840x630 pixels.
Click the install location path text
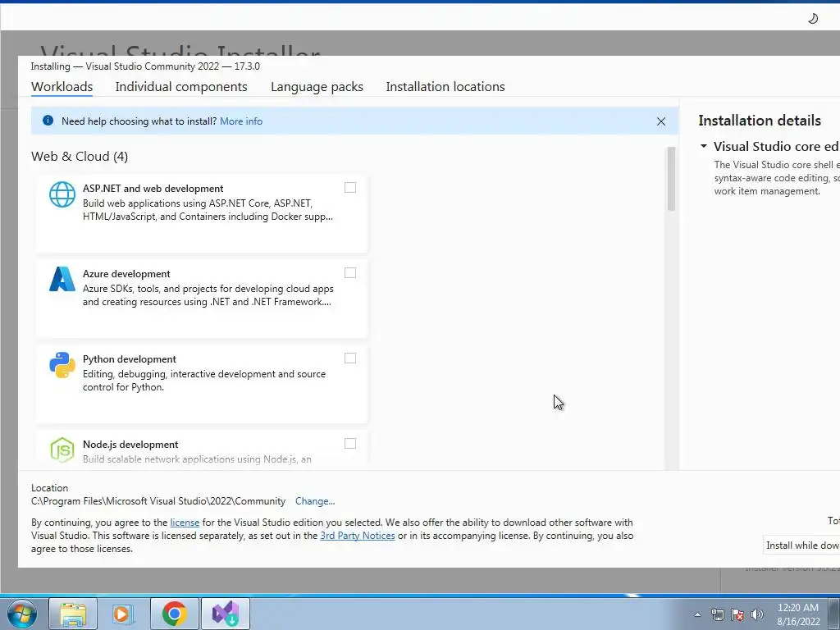click(x=158, y=501)
